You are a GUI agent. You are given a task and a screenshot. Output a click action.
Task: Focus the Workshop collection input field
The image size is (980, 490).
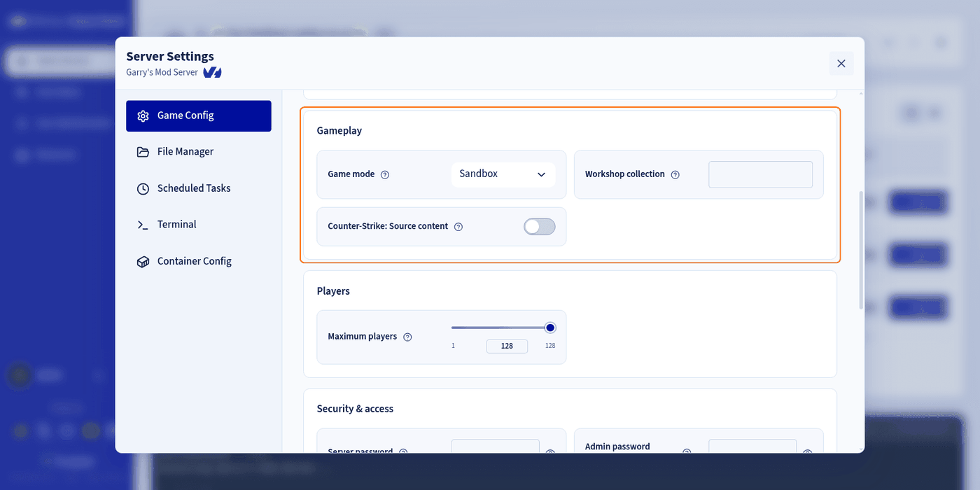pyautogui.click(x=760, y=174)
